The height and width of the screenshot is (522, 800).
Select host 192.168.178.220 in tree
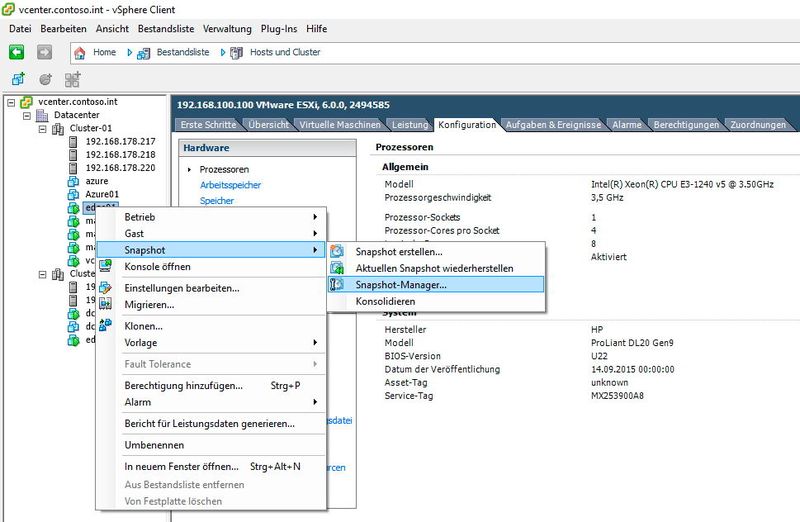coord(120,168)
